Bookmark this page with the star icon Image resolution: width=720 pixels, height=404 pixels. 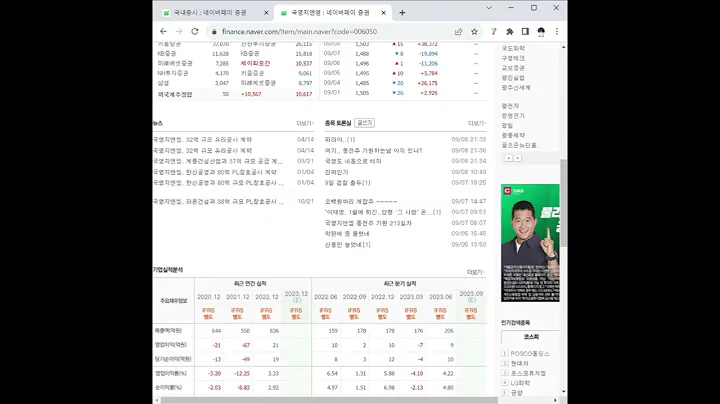(x=474, y=32)
